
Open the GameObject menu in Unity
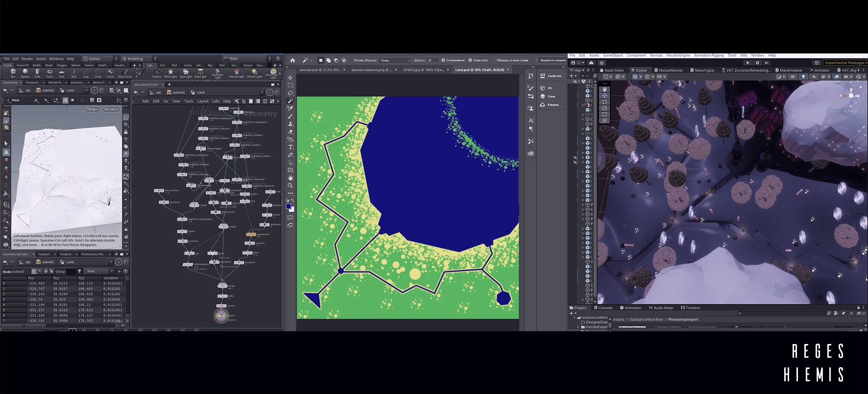613,55
